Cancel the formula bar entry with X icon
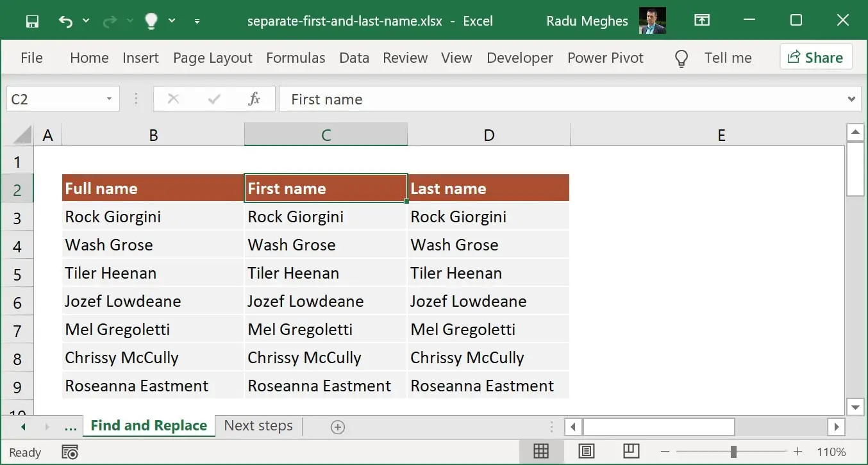 tap(172, 99)
